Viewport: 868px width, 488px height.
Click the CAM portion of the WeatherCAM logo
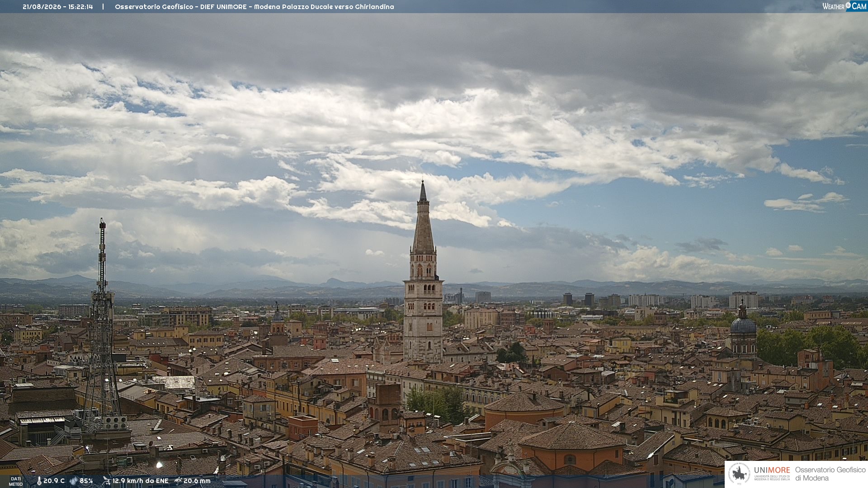click(859, 6)
